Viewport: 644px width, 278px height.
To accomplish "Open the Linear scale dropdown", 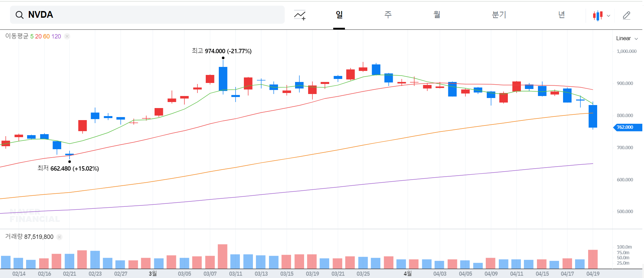I will click(627, 38).
